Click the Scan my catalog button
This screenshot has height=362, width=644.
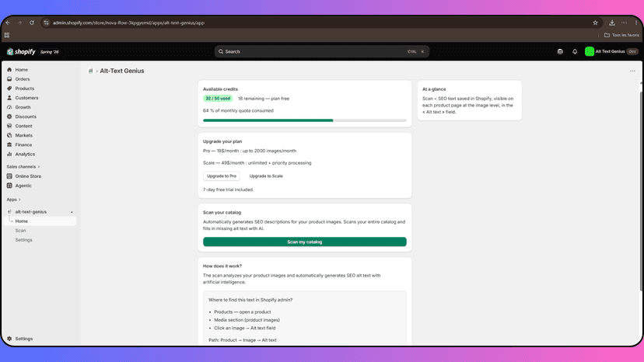304,242
